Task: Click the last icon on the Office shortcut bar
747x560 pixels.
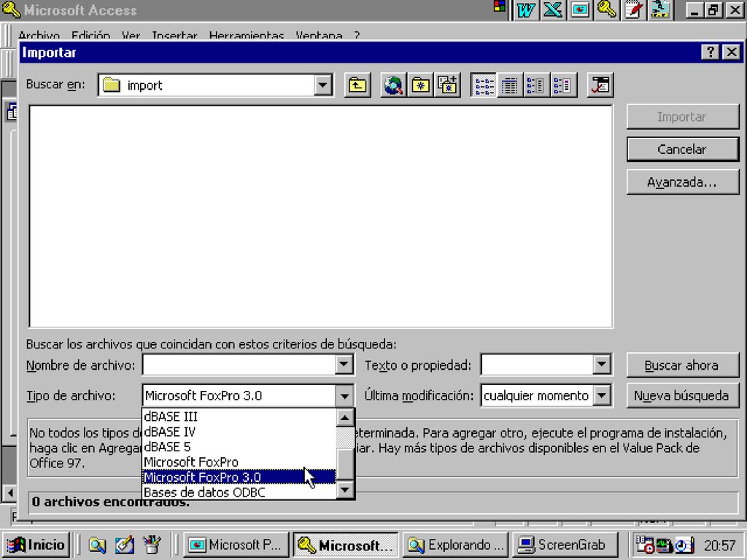Action: [660, 10]
